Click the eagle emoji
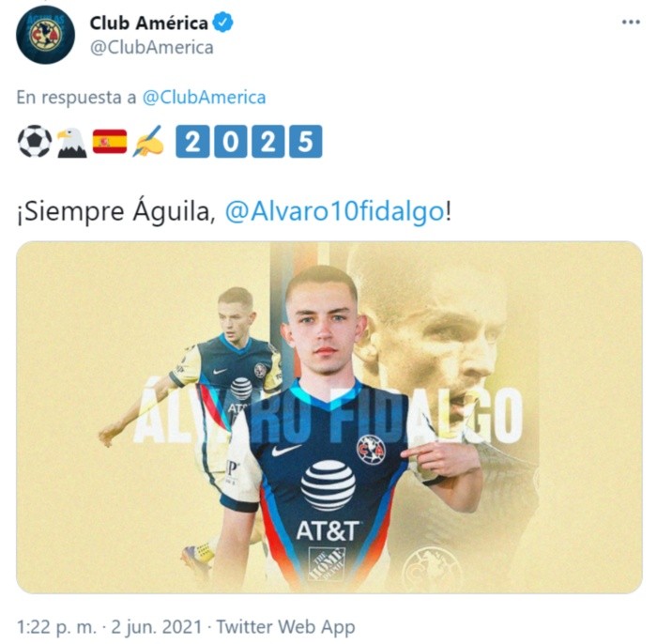This screenshot has height=644, width=657. [71, 143]
